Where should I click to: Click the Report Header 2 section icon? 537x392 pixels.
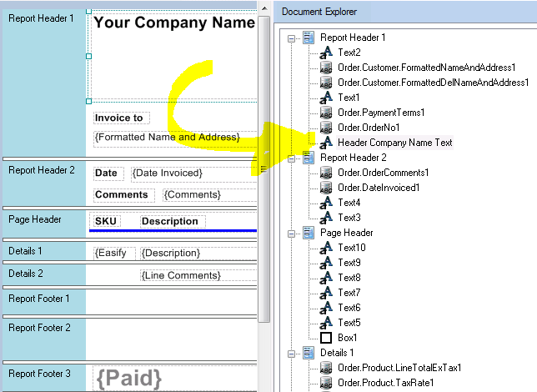point(309,158)
